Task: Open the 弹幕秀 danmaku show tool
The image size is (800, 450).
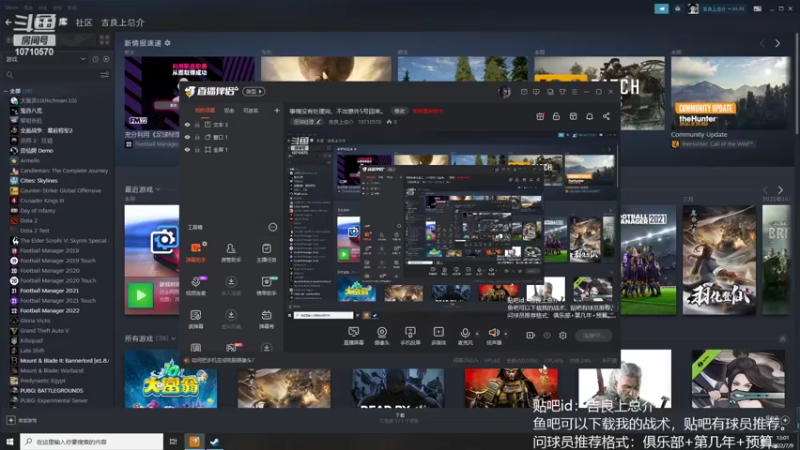Action: pos(266,319)
